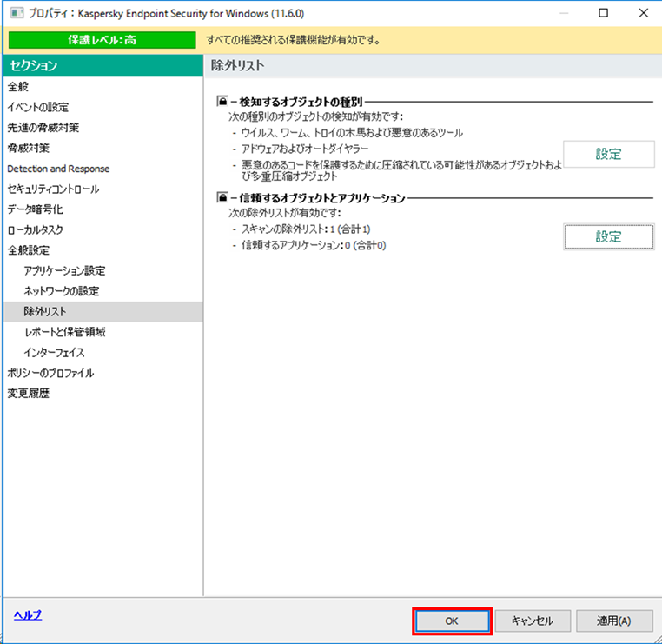Open the ヘルプ link
This screenshot has width=662, height=644.
coord(28,614)
